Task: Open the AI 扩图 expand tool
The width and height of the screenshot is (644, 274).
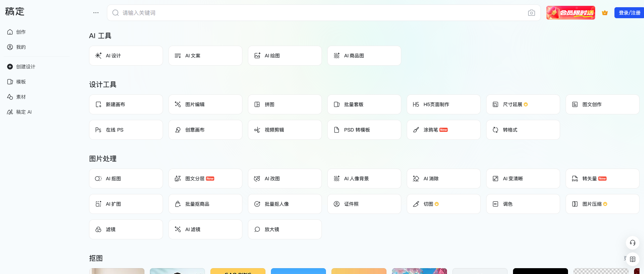Action: pyautogui.click(x=126, y=204)
